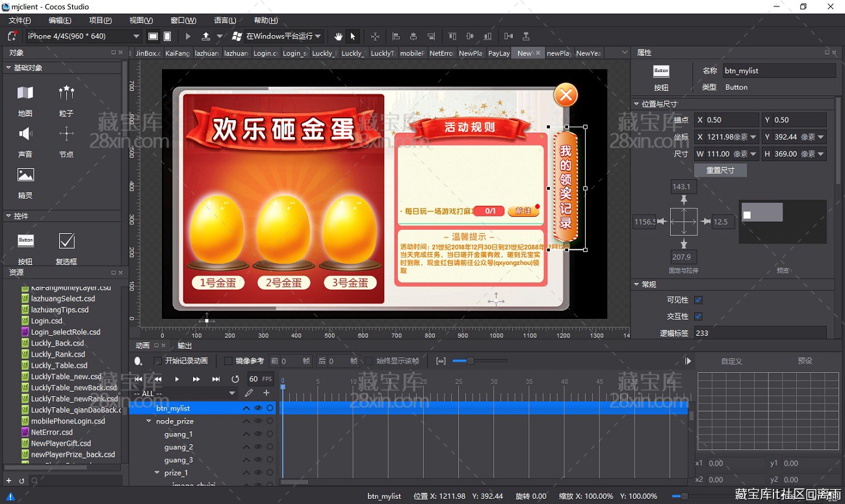845x504 pixels.
Task: Open the 文件(F) menu
Action: [19, 20]
